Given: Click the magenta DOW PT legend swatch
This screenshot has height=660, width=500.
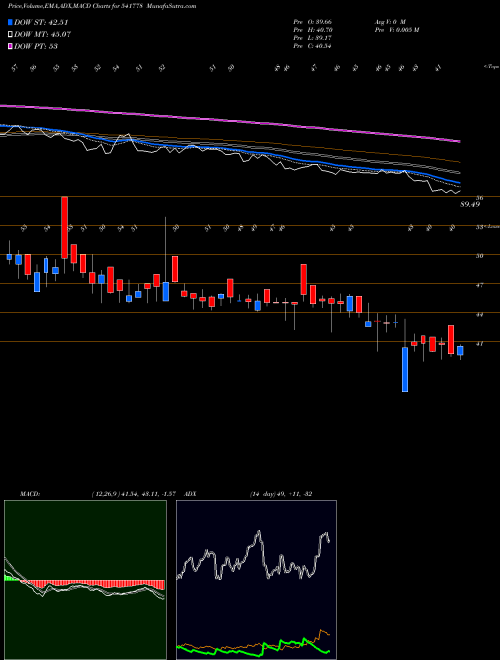Looking at the screenshot, I should [11, 46].
